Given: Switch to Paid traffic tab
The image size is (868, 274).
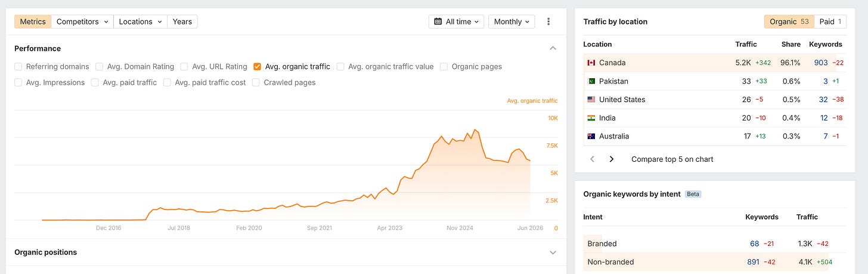Looking at the screenshot, I should pos(830,21).
